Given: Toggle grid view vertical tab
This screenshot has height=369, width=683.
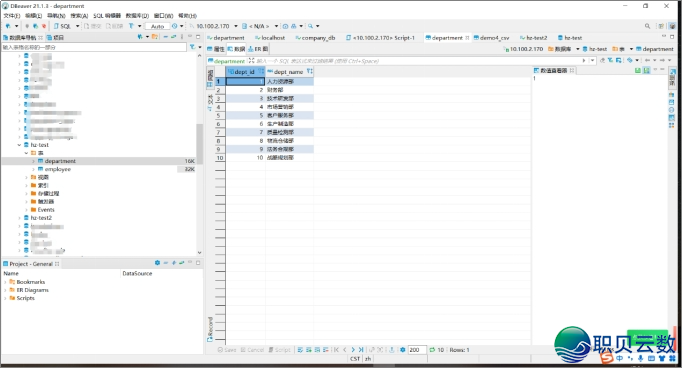Looking at the screenshot, I should tap(210, 78).
